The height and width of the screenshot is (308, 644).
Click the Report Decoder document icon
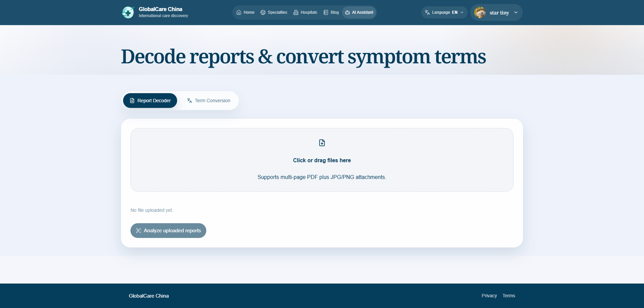click(132, 101)
